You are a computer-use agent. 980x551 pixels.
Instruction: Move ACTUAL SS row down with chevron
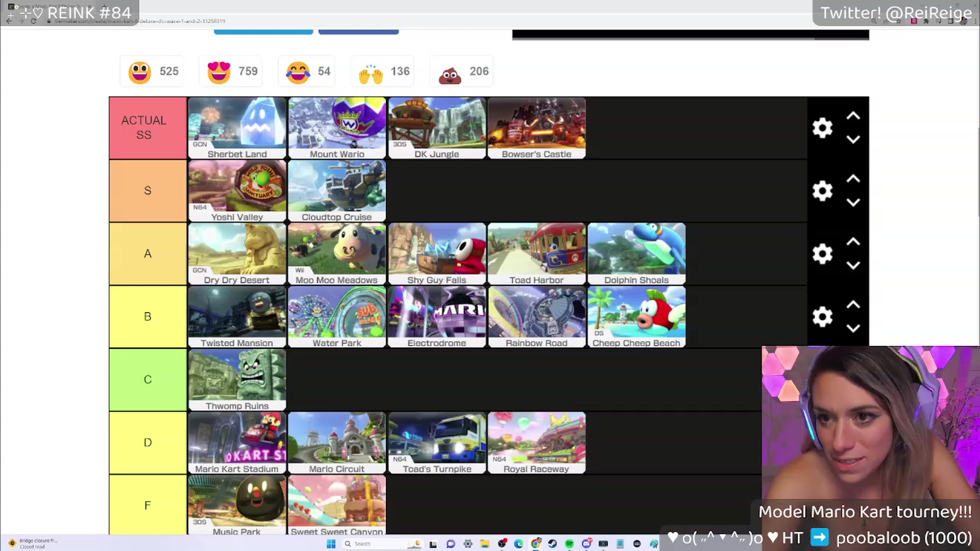click(x=853, y=139)
